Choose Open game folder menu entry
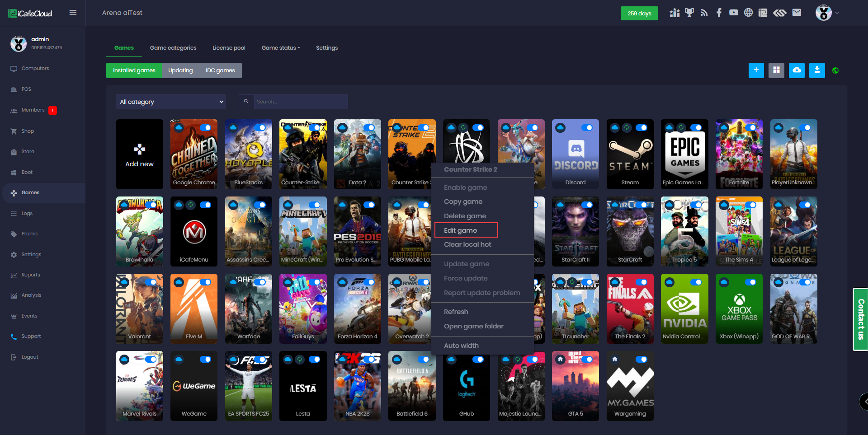 pyautogui.click(x=474, y=326)
